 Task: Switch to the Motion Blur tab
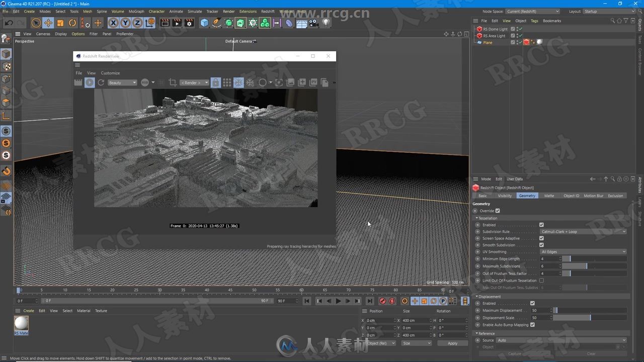[593, 196]
